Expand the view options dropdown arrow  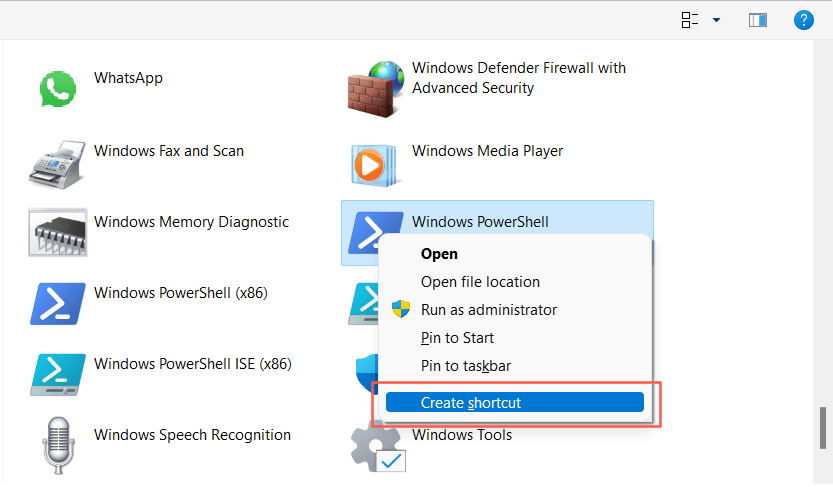(716, 20)
